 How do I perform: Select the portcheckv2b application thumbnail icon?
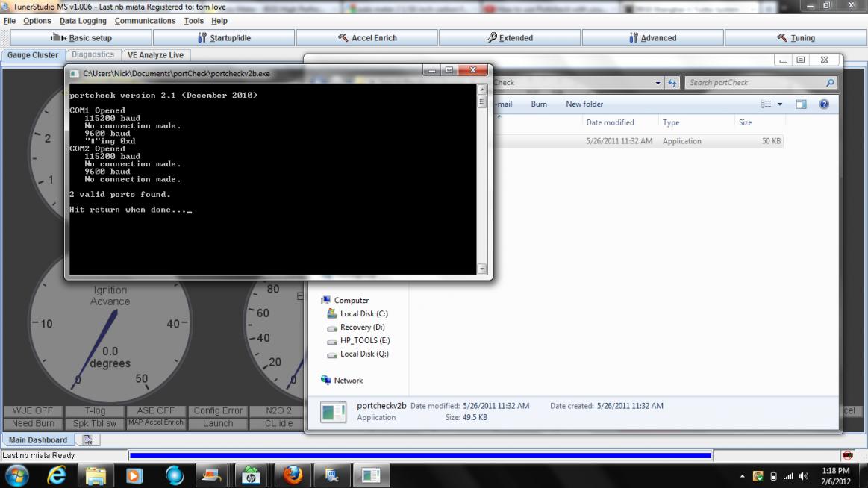click(x=333, y=412)
